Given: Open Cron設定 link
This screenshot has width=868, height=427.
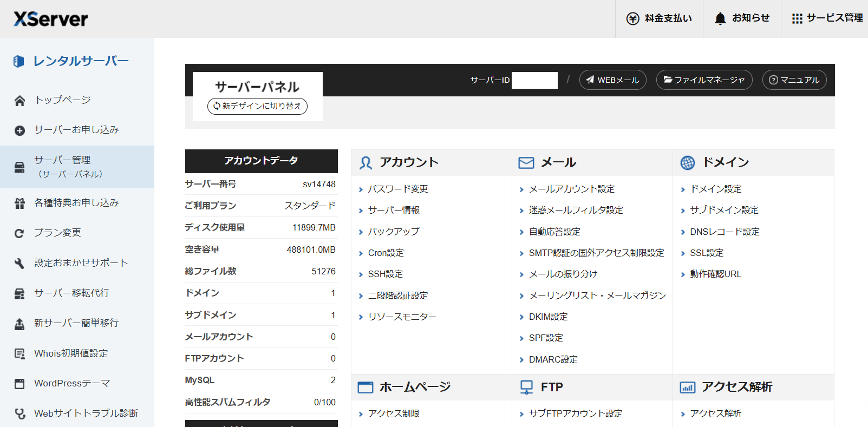Looking at the screenshot, I should (386, 253).
